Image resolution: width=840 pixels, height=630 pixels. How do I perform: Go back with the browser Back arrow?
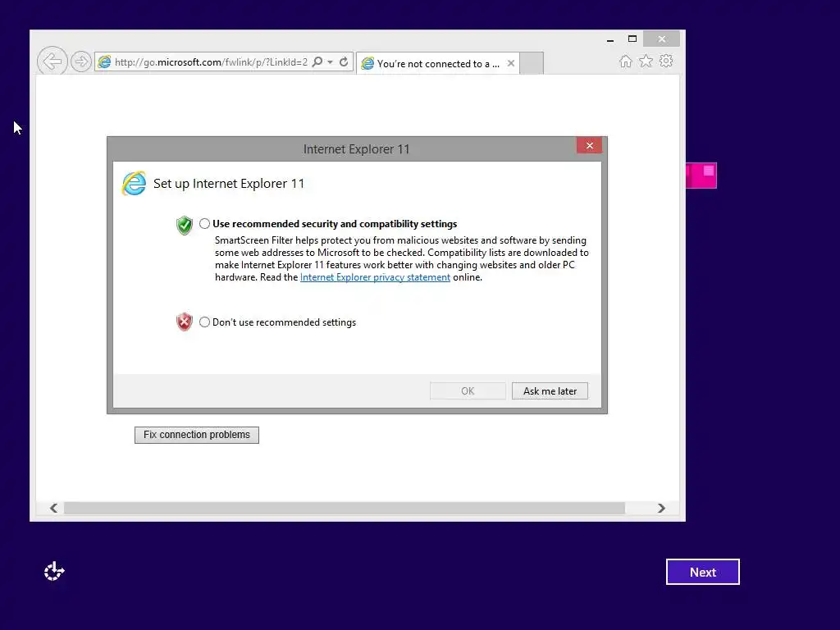[x=52, y=62]
